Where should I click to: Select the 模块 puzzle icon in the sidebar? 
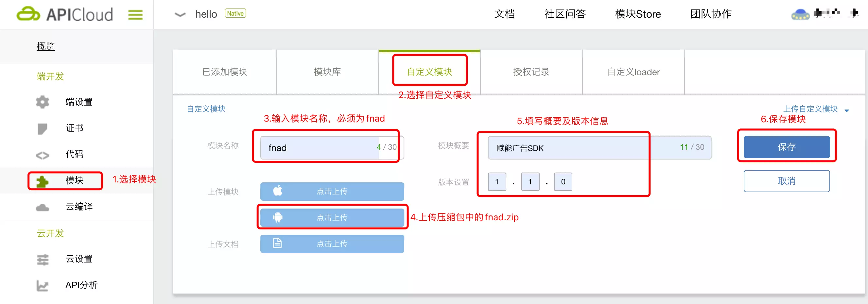42,181
